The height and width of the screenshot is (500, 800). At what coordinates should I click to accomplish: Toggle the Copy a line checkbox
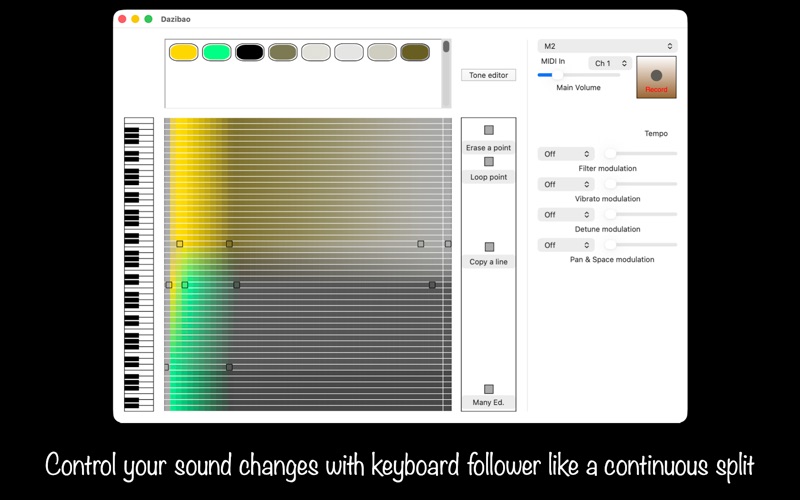pyautogui.click(x=489, y=247)
